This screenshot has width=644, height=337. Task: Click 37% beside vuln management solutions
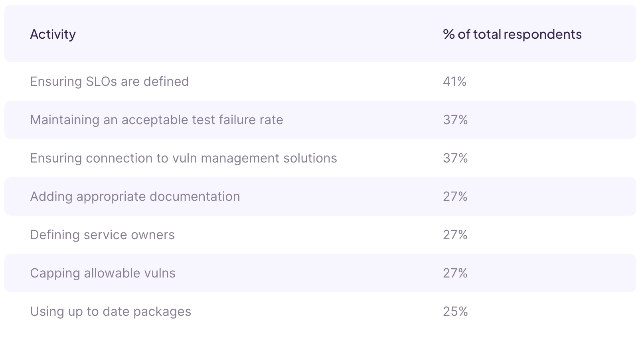455,158
